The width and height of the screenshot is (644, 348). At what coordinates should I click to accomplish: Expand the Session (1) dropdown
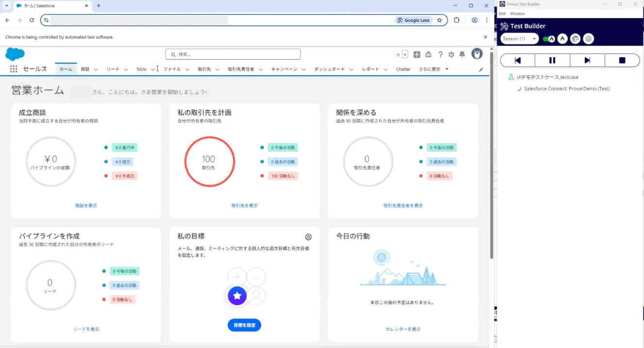tap(519, 39)
